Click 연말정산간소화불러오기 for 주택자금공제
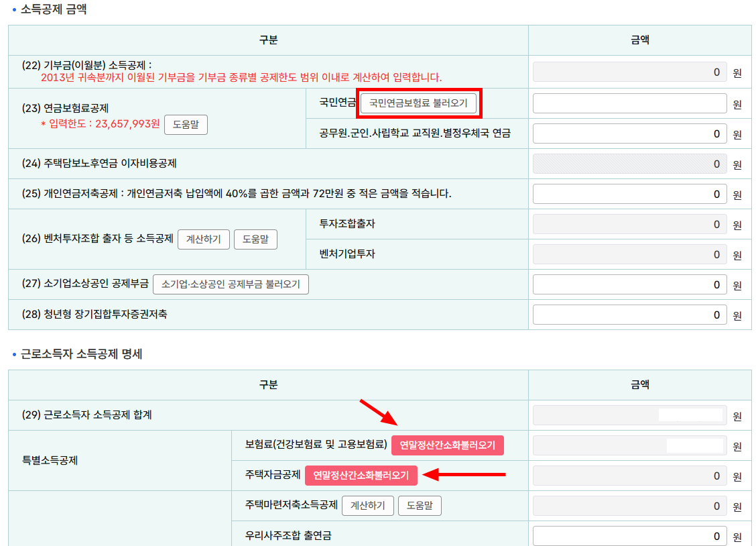 click(361, 476)
